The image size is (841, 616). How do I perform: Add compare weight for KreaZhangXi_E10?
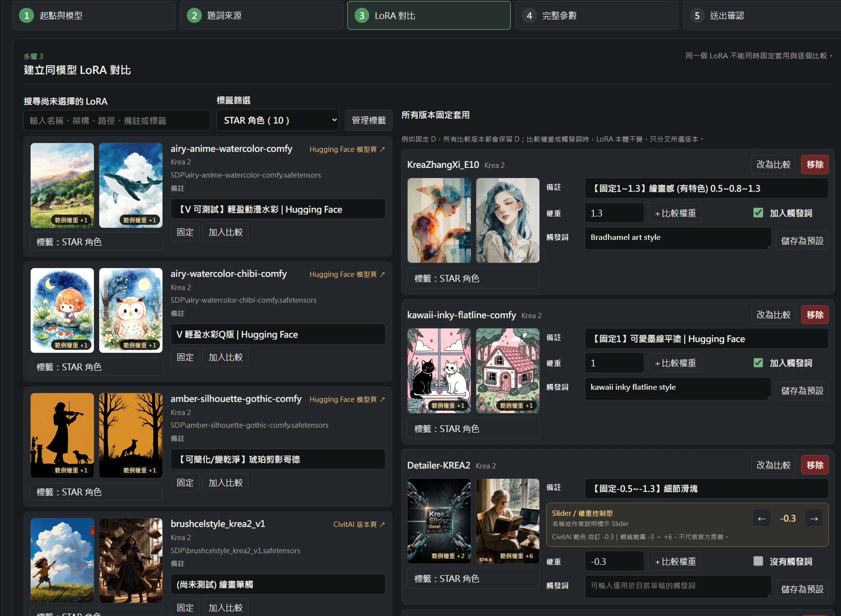(675, 213)
